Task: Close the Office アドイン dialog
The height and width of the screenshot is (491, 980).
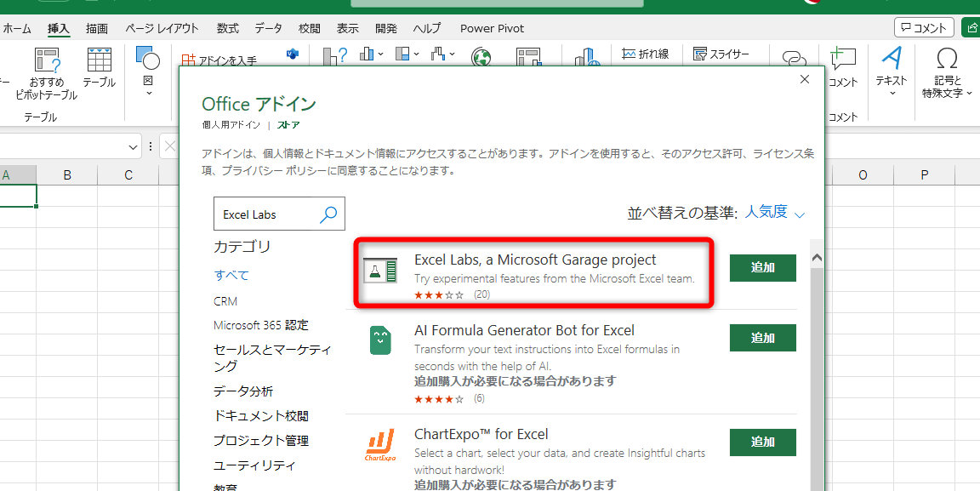Action: point(805,79)
